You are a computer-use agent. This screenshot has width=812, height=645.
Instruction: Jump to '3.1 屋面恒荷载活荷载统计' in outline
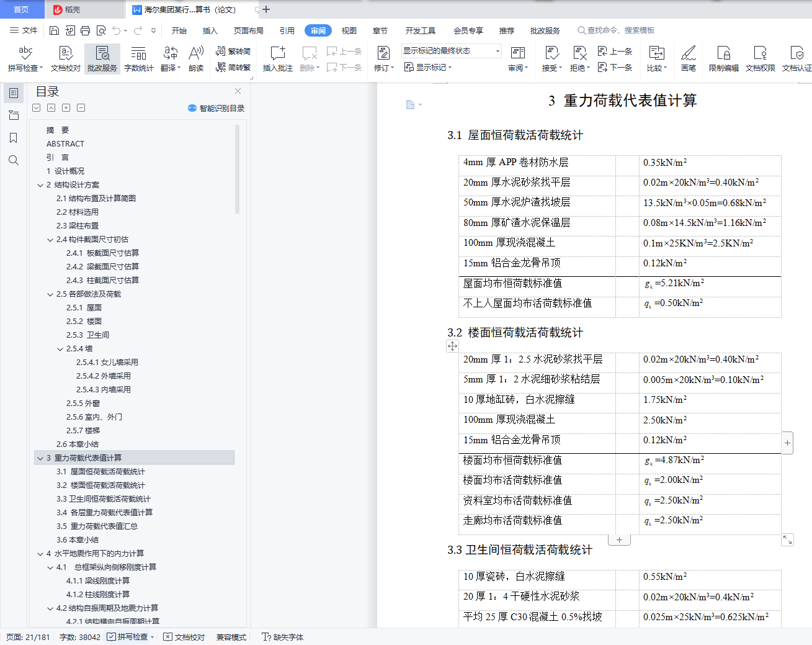click(x=100, y=472)
